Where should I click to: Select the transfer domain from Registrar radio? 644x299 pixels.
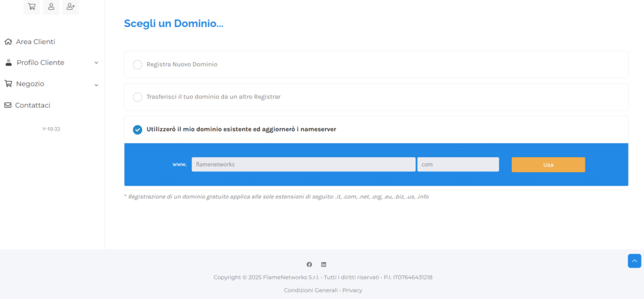[138, 97]
